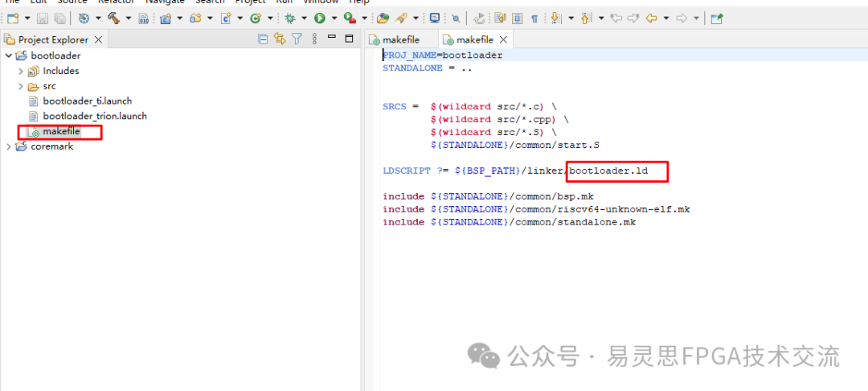
Task: Click the Debug bug icon
Action: click(290, 18)
